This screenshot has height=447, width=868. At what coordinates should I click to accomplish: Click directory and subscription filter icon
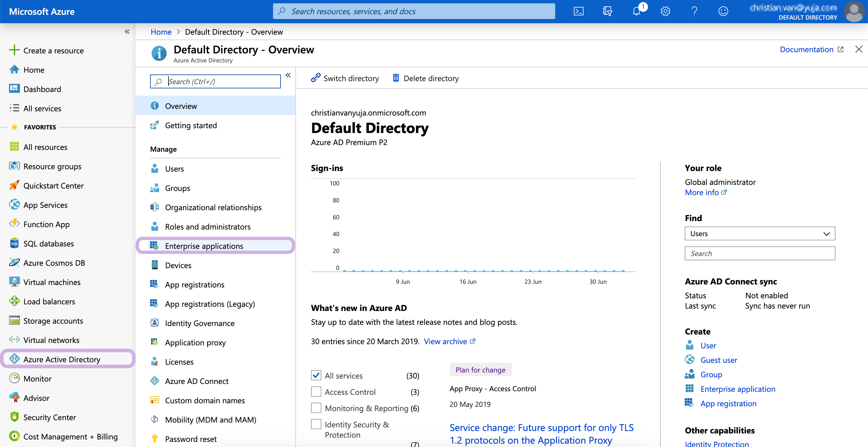(x=607, y=11)
